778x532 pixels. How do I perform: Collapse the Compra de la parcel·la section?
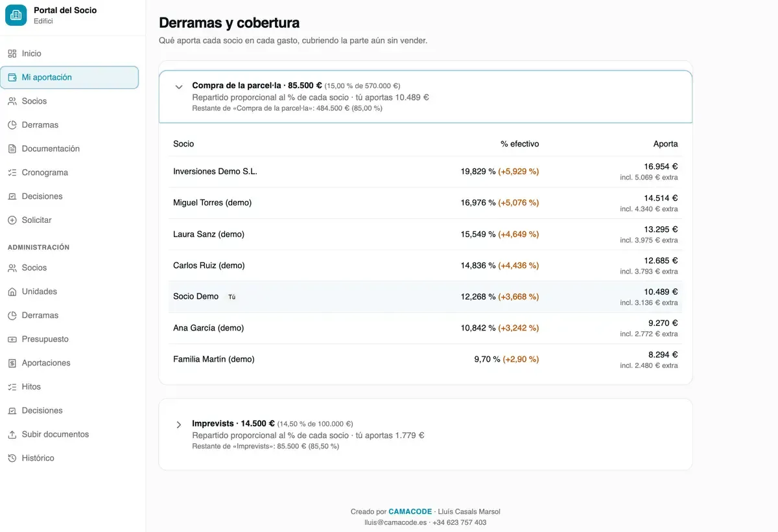point(179,86)
